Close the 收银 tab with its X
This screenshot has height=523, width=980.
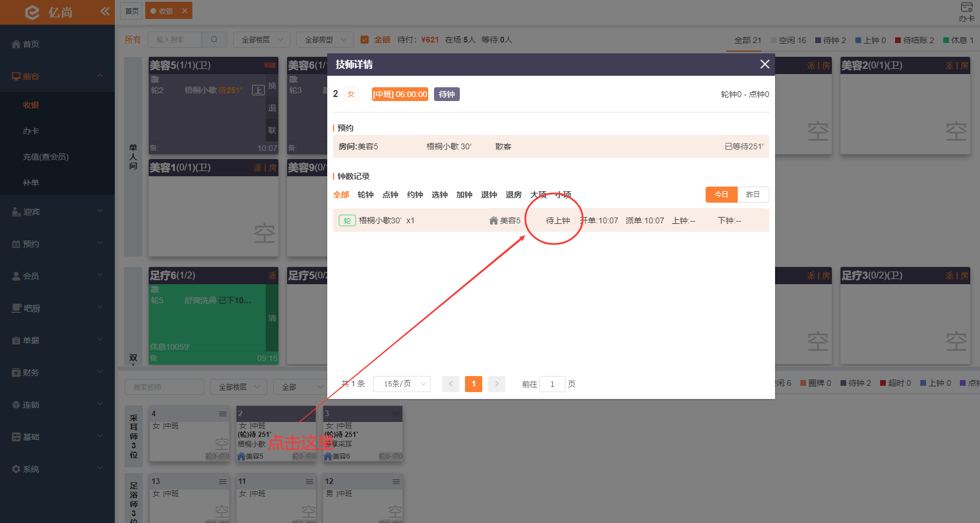[185, 11]
